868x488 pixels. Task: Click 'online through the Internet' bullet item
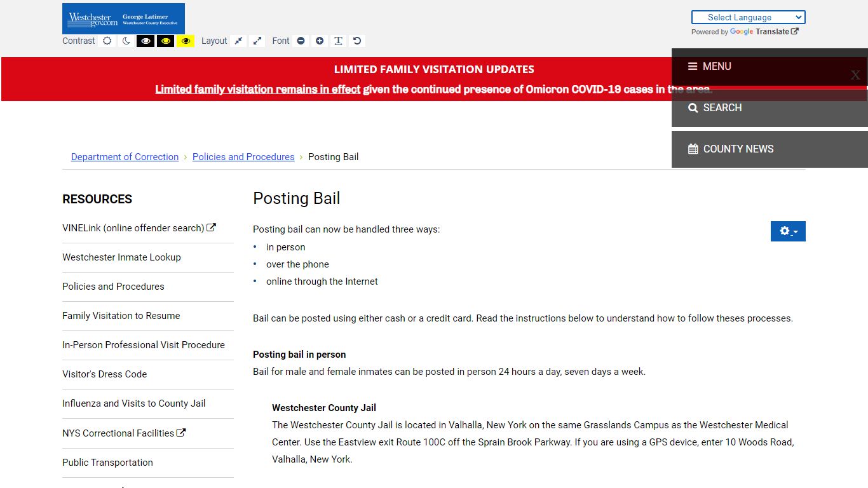[x=322, y=281]
